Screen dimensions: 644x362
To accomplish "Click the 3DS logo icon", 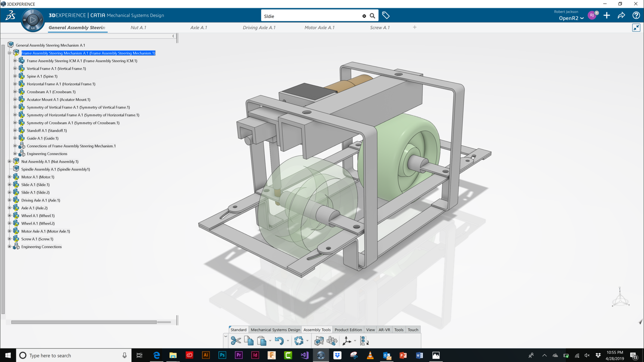I will [x=10, y=15].
